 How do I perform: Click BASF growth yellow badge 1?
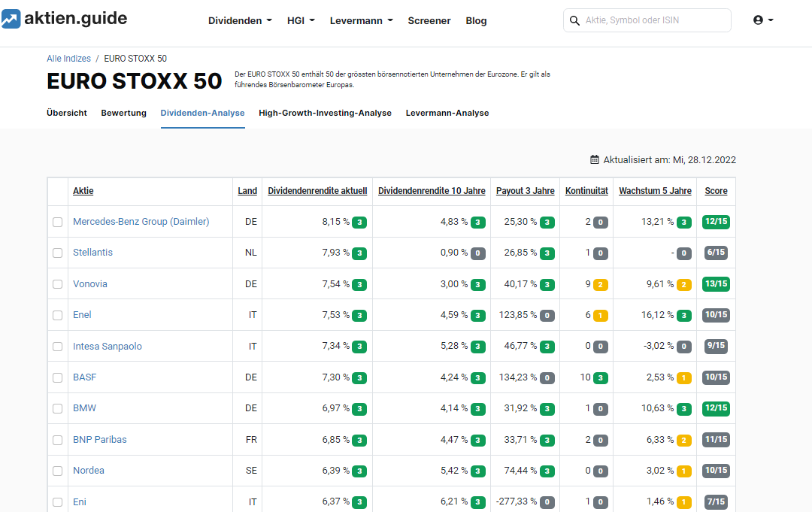684,378
